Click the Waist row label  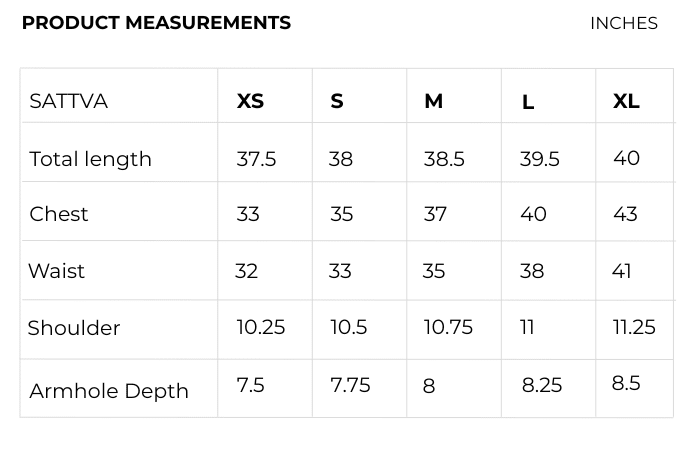click(57, 271)
